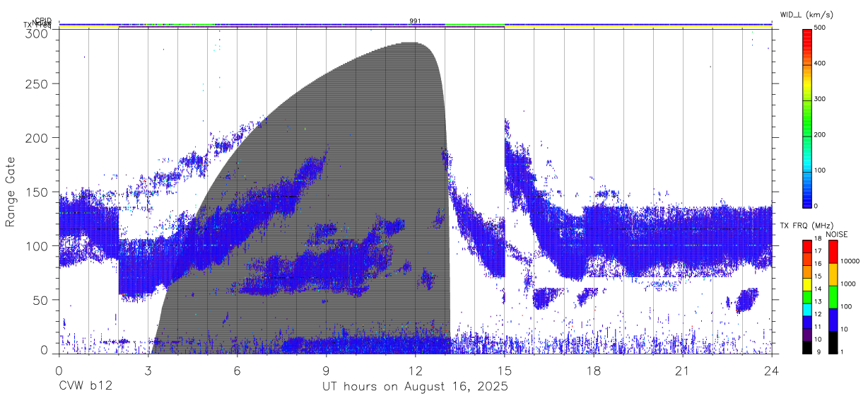Click the thin frequency strip above the plot
The image size is (868, 401).
pyautogui.click(x=416, y=27)
